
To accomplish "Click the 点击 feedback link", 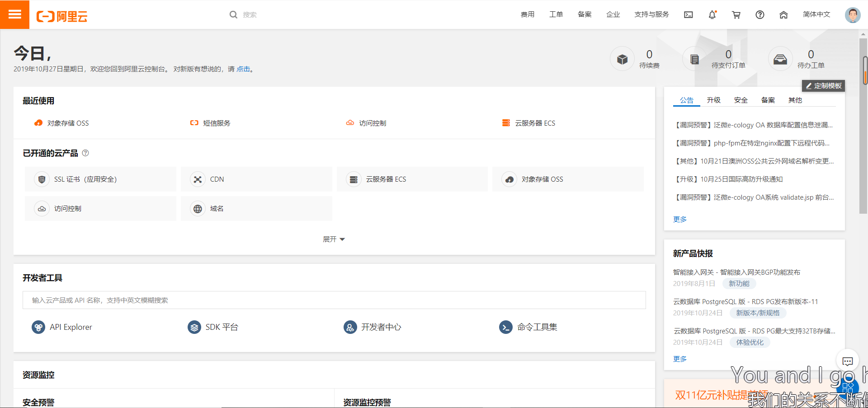I will point(243,69).
